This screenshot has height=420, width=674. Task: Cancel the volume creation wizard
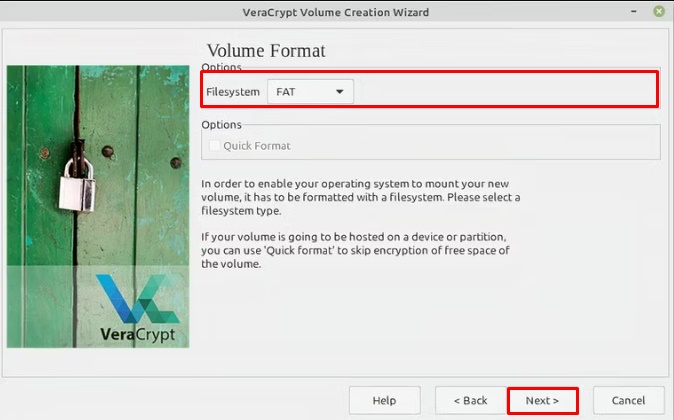(628, 401)
